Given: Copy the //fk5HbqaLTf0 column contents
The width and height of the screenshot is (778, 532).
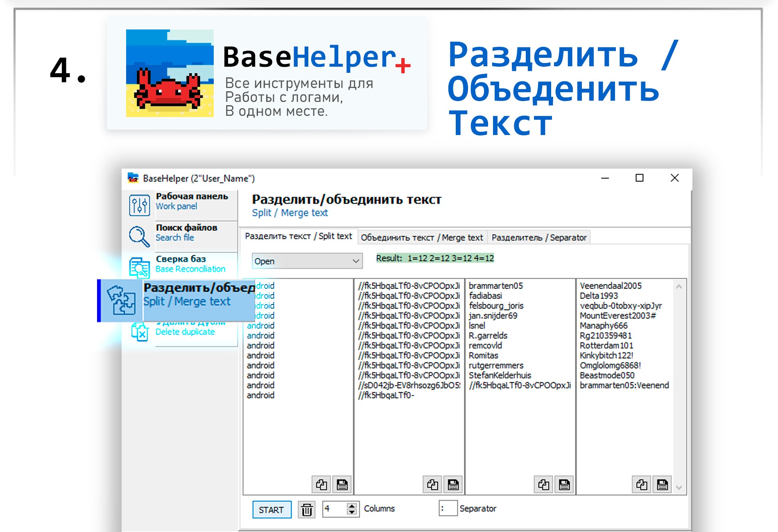Looking at the screenshot, I should 432,485.
